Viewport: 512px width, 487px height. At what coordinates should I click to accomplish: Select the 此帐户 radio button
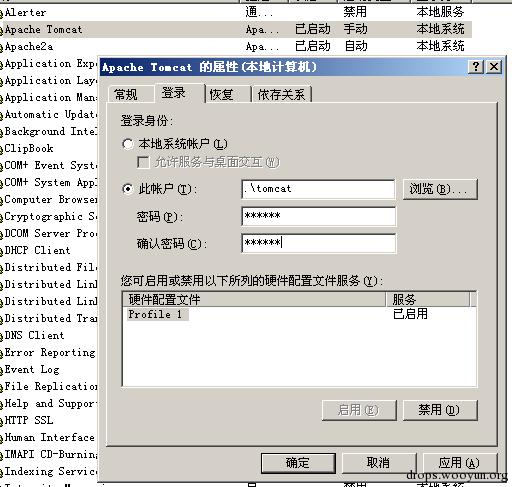(128, 189)
